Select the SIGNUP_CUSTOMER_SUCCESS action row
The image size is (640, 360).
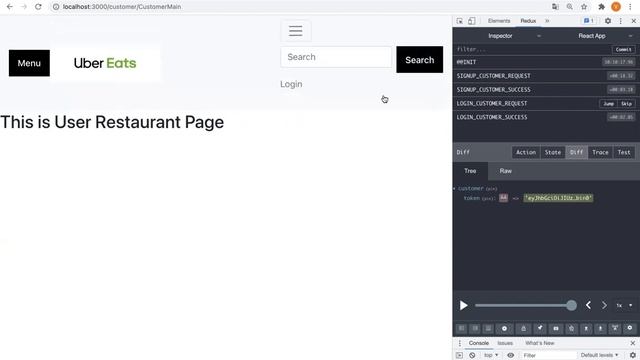click(x=546, y=90)
